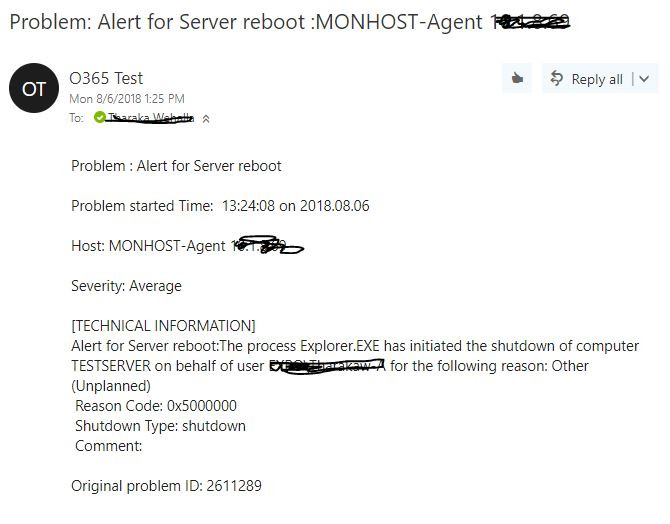Viewport: 670px width, 524px height.
Task: Click the green presence status icon
Action: pyautogui.click(x=100, y=118)
